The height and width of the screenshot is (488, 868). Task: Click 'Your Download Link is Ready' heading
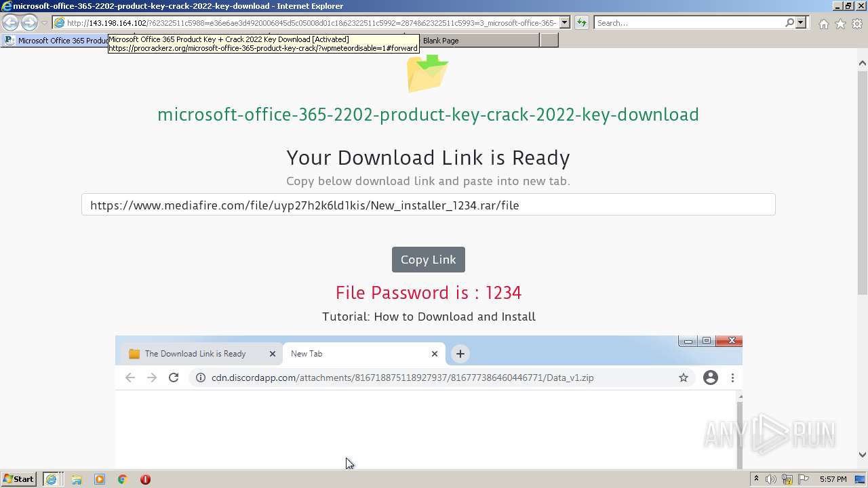click(x=428, y=158)
